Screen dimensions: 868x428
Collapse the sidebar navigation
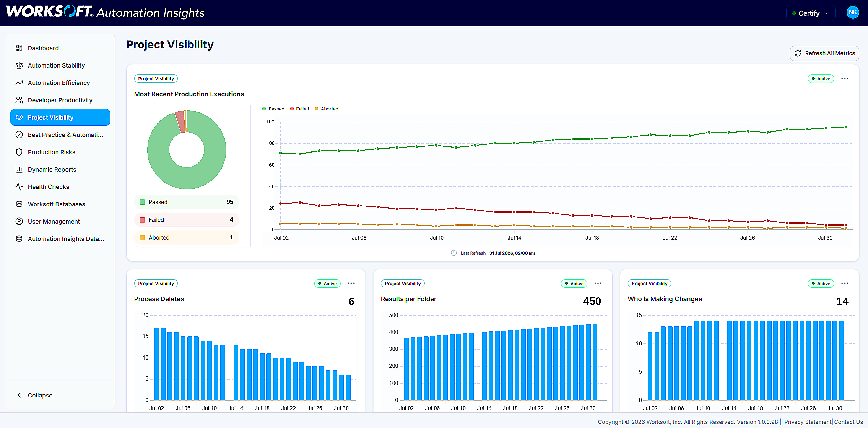35,395
